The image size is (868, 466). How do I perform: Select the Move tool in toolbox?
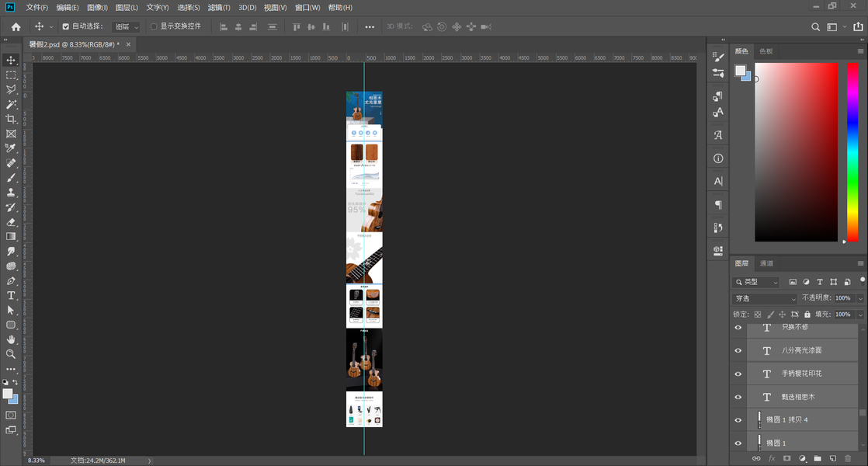point(11,60)
